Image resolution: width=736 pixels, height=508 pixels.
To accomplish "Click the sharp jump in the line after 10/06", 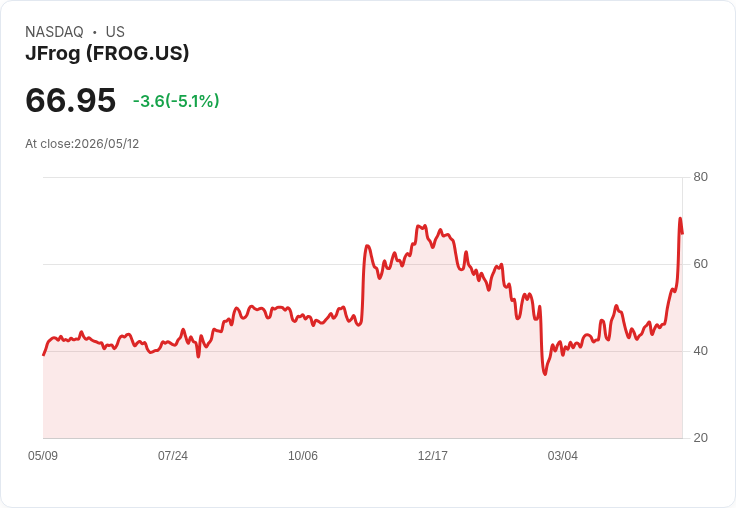I will [363, 284].
